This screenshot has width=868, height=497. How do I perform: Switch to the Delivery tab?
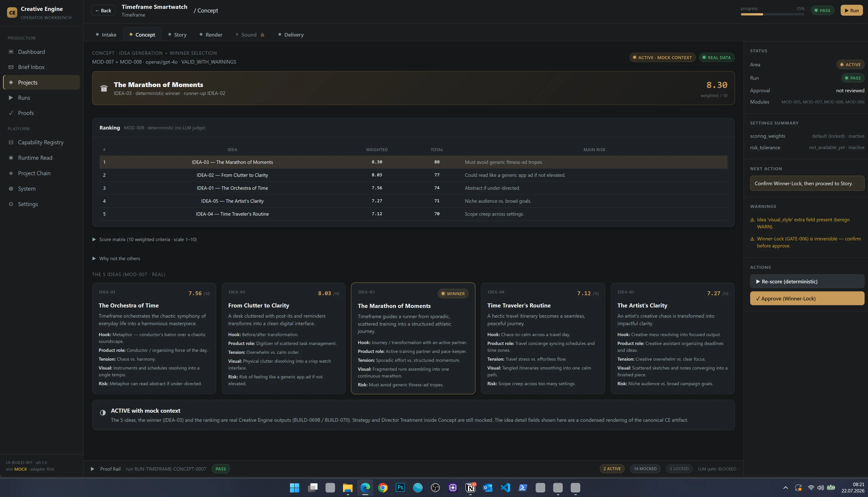coord(291,35)
